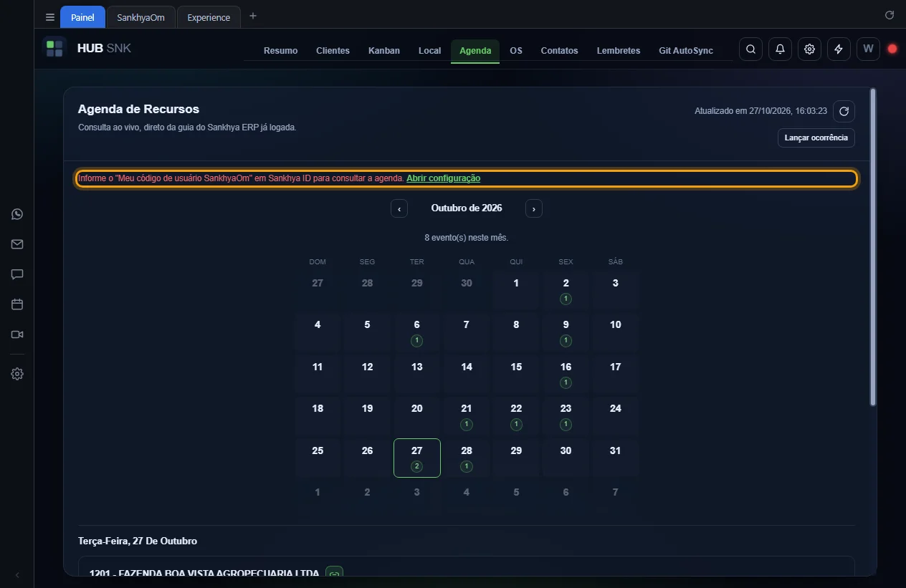Click the reload icon in top-right corner

(x=890, y=15)
